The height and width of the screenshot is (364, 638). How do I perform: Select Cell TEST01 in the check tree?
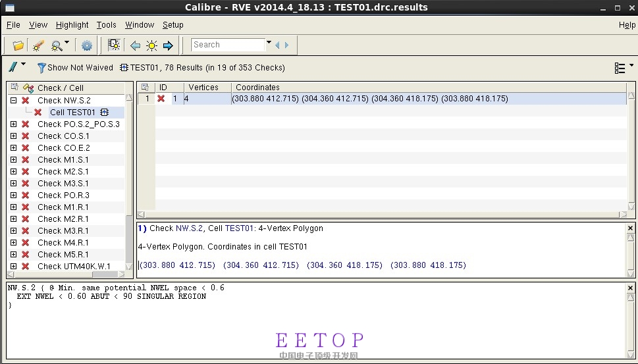click(x=72, y=113)
